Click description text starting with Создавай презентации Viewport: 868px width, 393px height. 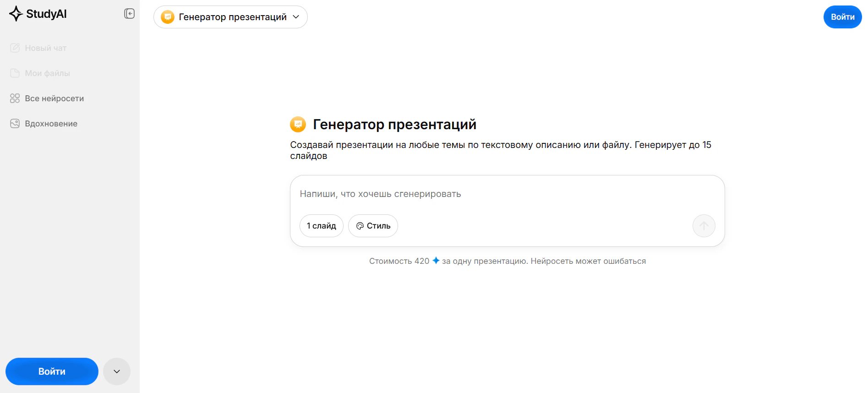coord(501,150)
